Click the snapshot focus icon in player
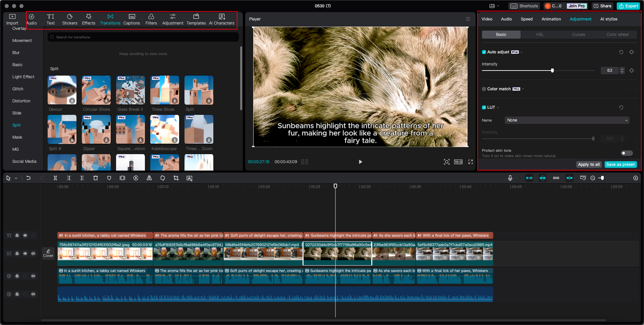This screenshot has height=325, width=644. [446, 162]
